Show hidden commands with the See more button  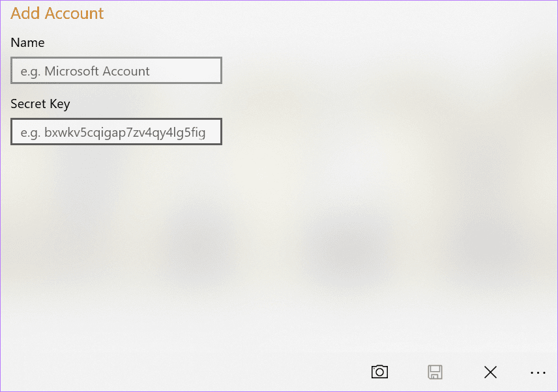538,373
